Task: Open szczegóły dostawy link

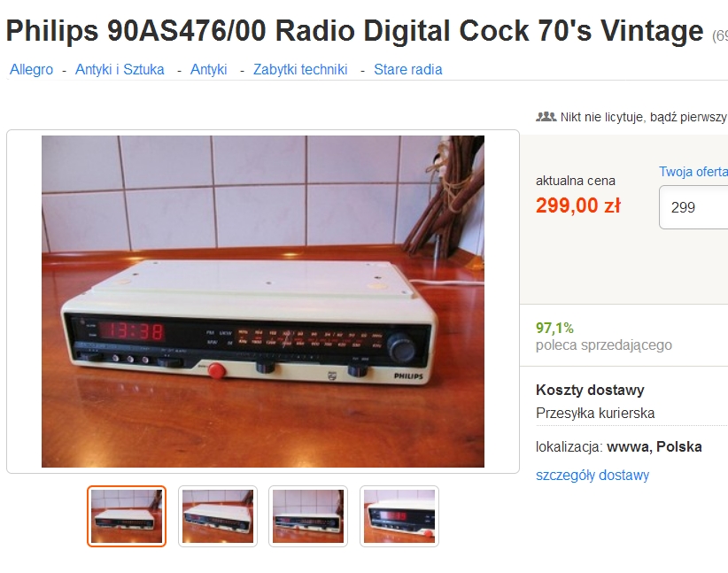Action: point(592,475)
